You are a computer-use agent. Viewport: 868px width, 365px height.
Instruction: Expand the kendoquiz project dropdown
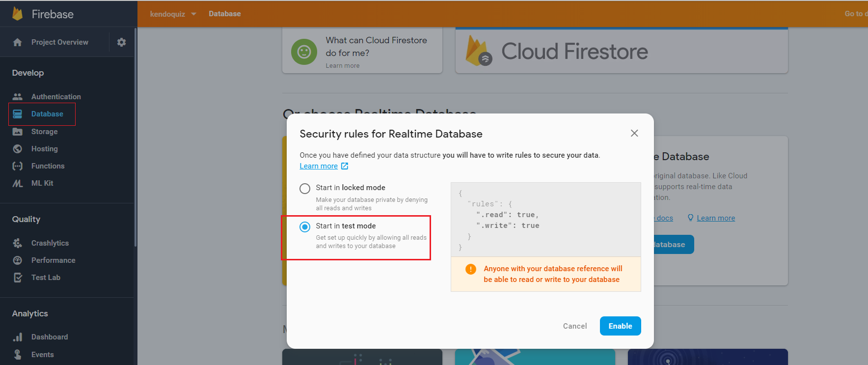[x=173, y=14]
